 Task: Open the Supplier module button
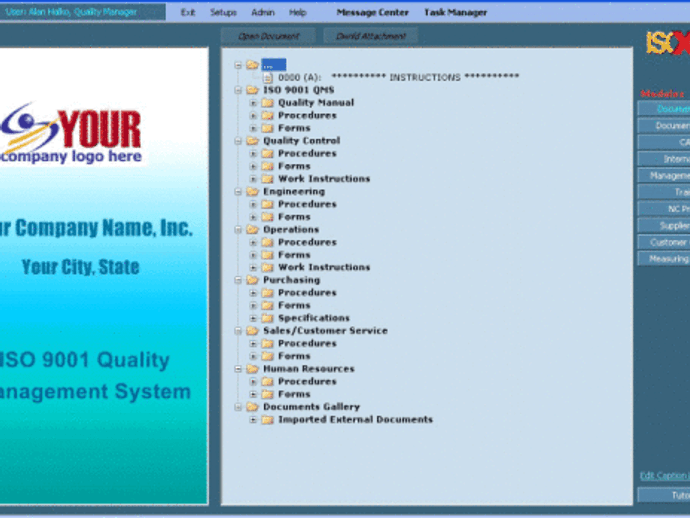point(664,226)
